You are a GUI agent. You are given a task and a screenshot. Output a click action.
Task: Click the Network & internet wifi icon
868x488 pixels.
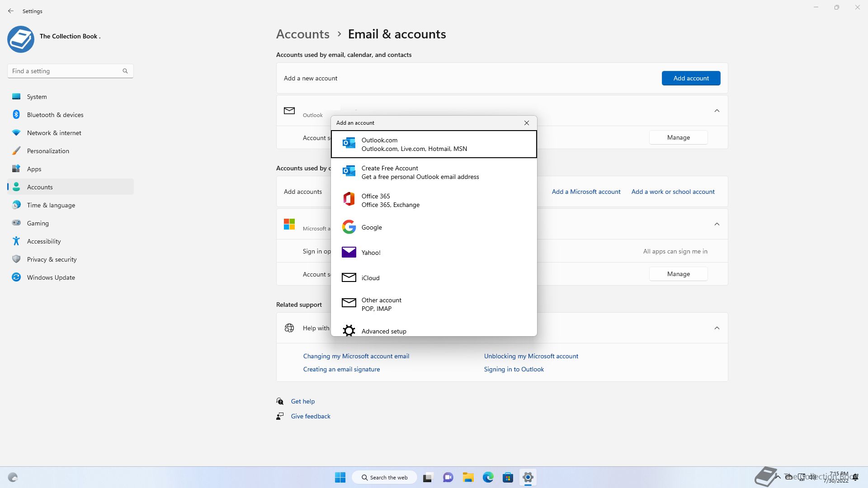point(16,132)
